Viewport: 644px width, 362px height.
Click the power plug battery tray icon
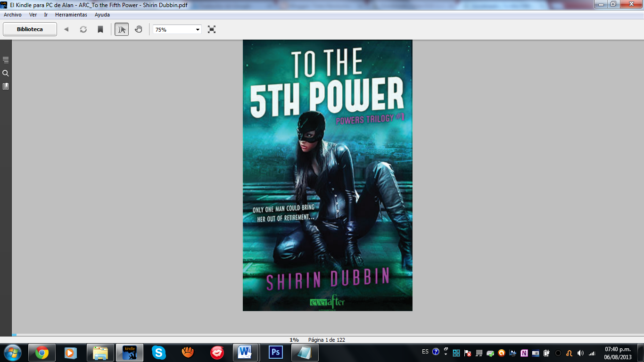point(547,353)
